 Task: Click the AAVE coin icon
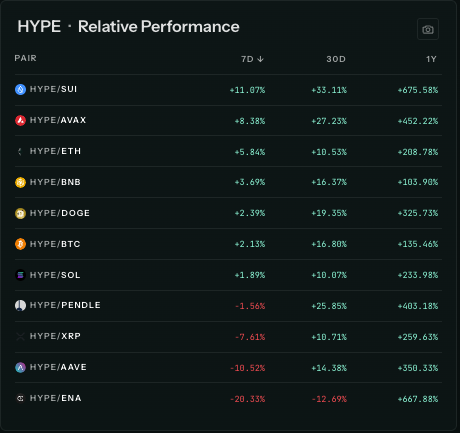pos(20,367)
